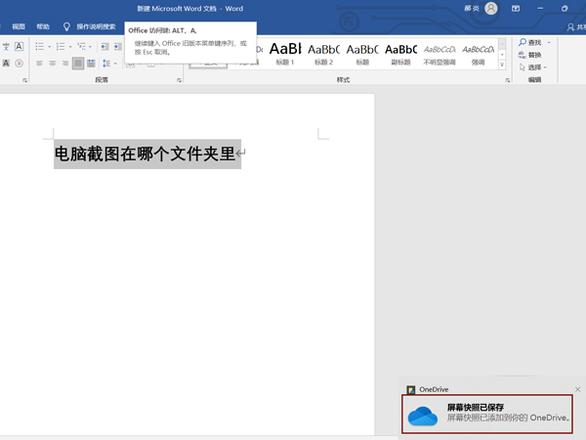Apply the 标题 1 style

pyautogui.click(x=285, y=54)
